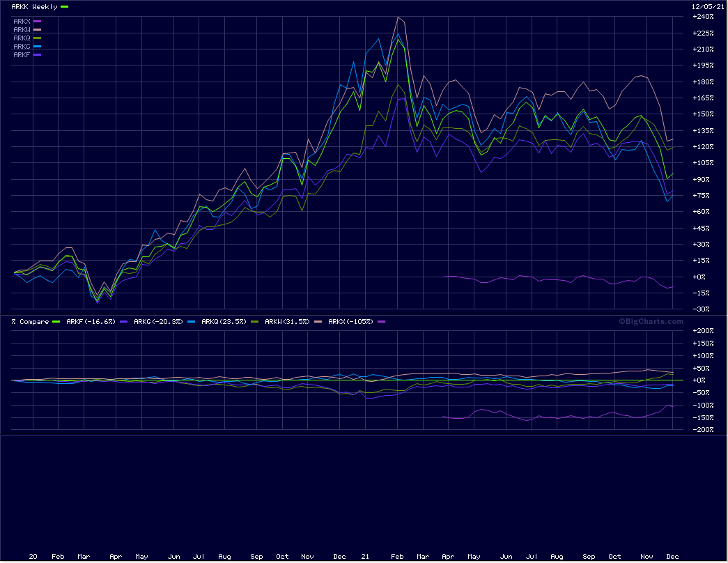Select the ARKQ legend label in the top legend
Screen dimensions: 728x563
pyautogui.click(x=22, y=38)
